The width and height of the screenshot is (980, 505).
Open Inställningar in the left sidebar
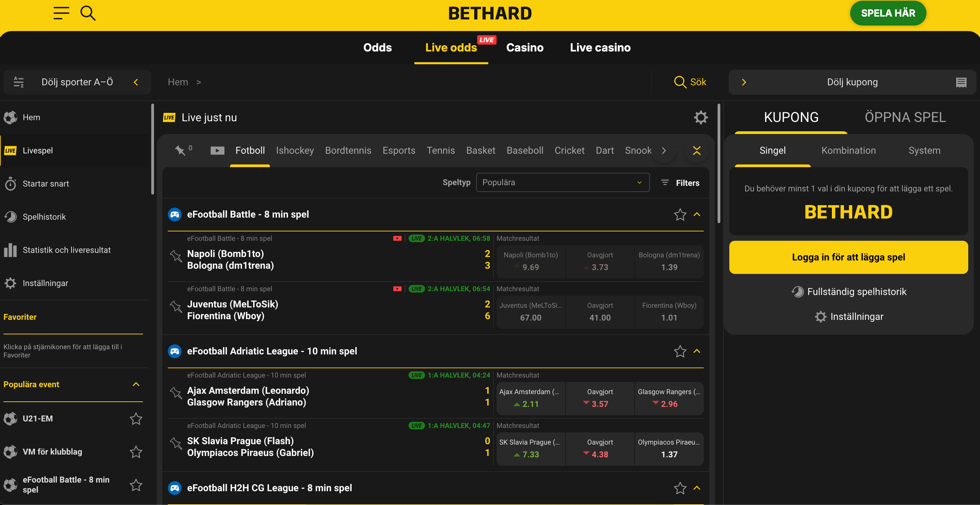(75, 283)
